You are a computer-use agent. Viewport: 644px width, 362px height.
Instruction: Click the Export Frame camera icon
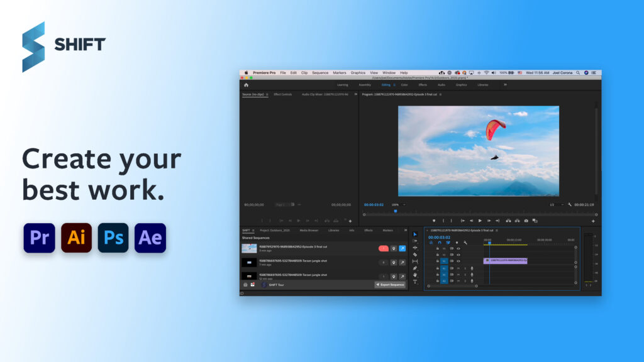point(526,221)
